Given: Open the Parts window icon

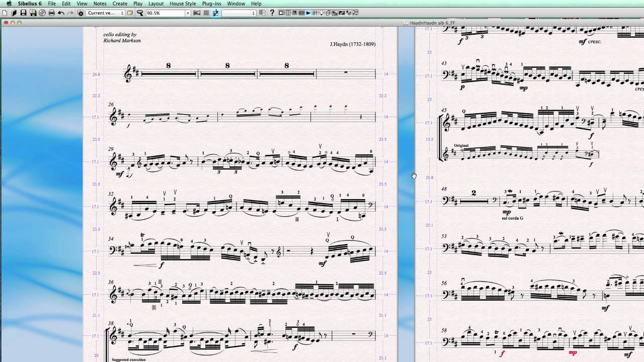Looking at the screenshot, I should click(x=328, y=13).
